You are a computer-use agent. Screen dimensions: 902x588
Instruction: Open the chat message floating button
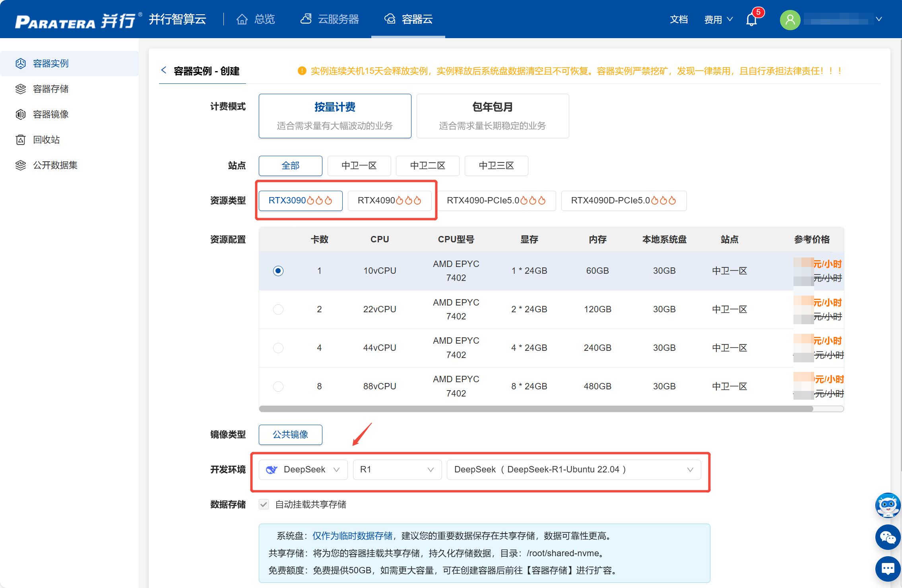tap(888, 569)
